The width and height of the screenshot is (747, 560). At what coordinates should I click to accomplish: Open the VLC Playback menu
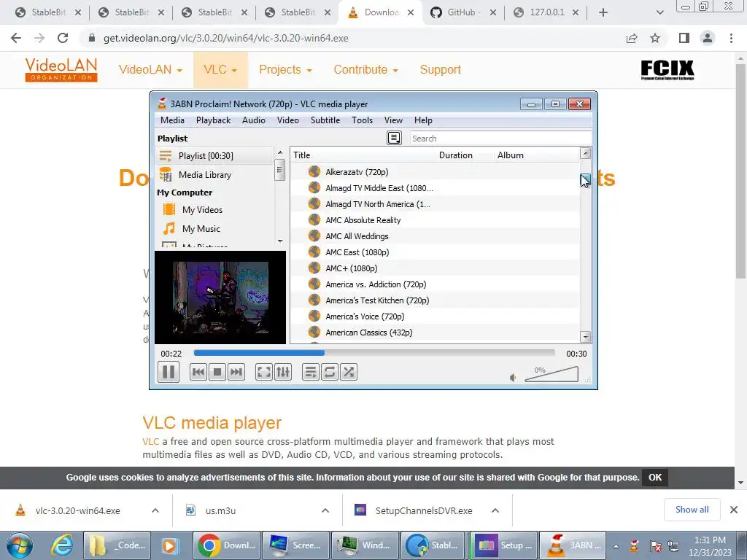click(x=213, y=120)
